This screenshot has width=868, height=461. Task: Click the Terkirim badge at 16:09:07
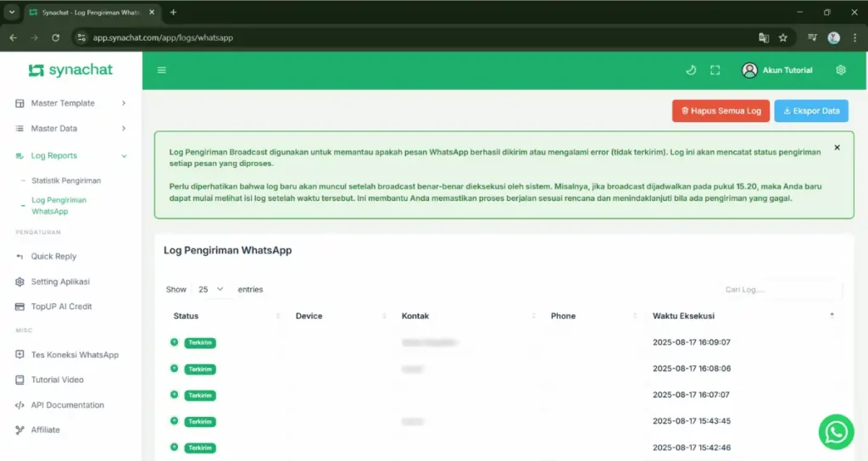pyautogui.click(x=200, y=342)
